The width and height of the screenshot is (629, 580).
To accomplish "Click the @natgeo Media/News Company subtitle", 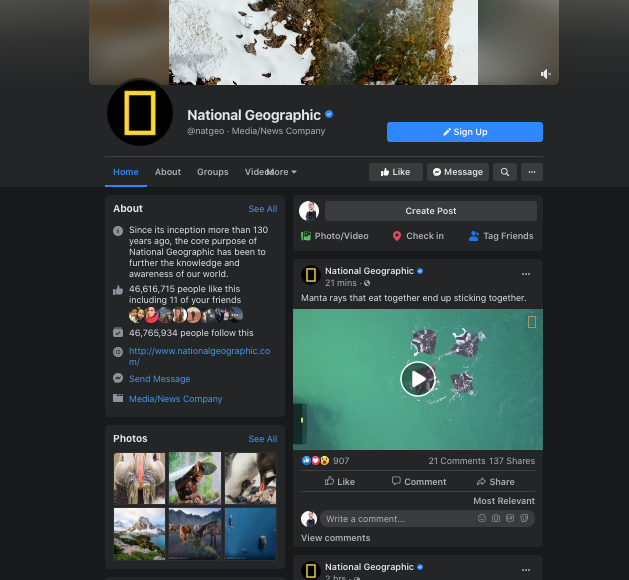I will (256, 131).
